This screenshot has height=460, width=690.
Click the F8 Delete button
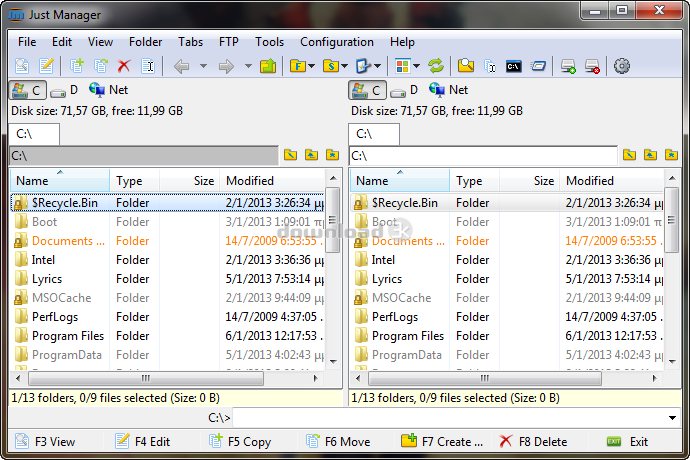tap(533, 442)
